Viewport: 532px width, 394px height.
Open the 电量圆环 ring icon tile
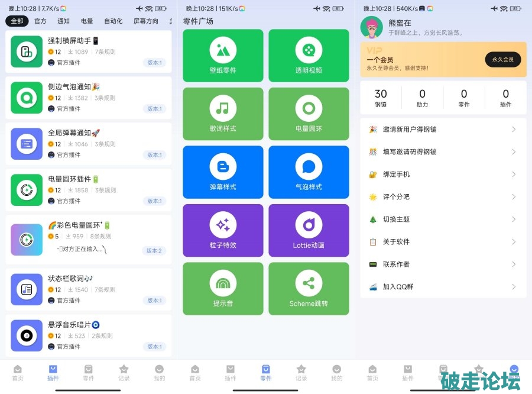pos(309,108)
